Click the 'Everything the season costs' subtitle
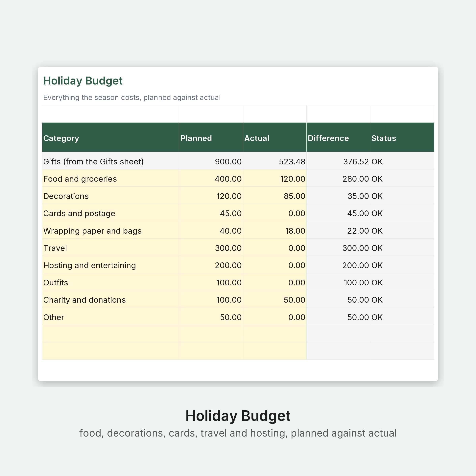 (x=132, y=98)
